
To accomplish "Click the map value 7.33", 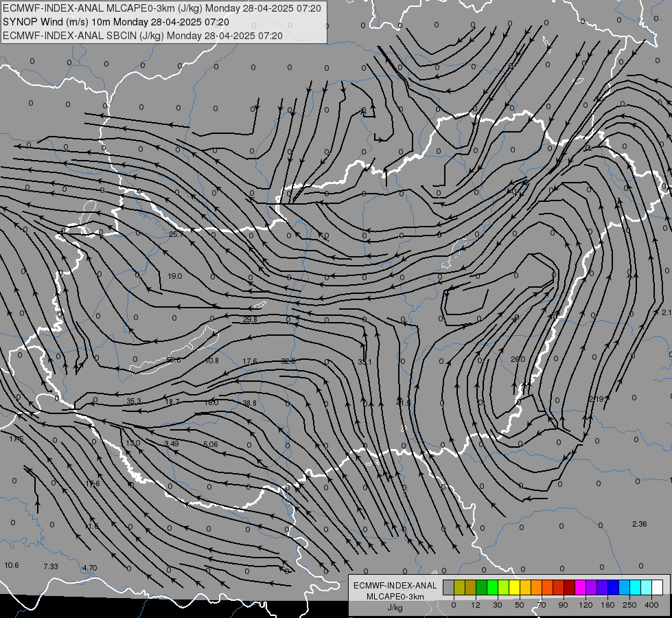I will 51,566.
